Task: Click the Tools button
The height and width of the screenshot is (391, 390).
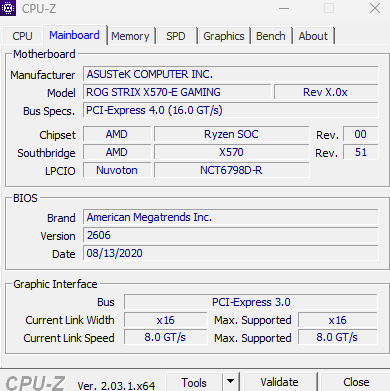Action: [x=194, y=382]
